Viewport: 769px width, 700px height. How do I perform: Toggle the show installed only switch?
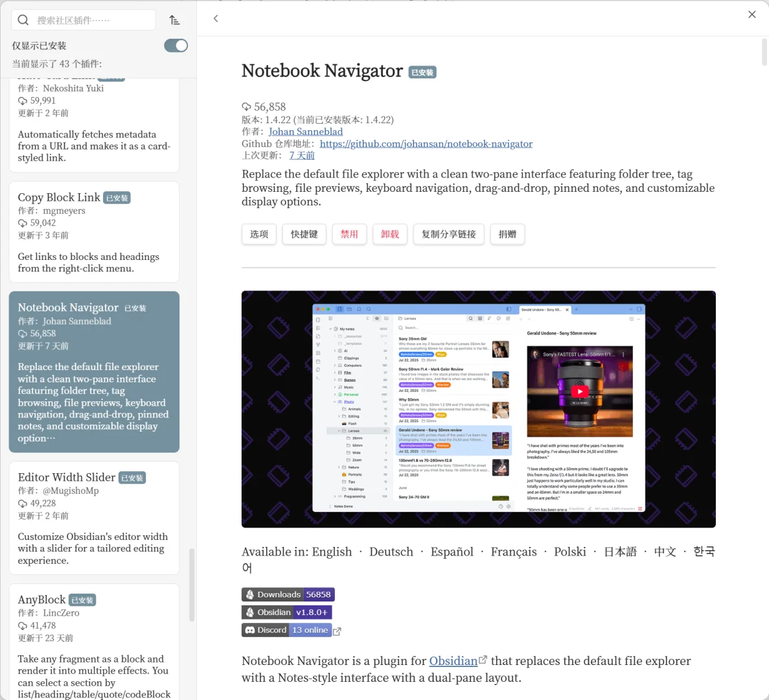click(176, 45)
